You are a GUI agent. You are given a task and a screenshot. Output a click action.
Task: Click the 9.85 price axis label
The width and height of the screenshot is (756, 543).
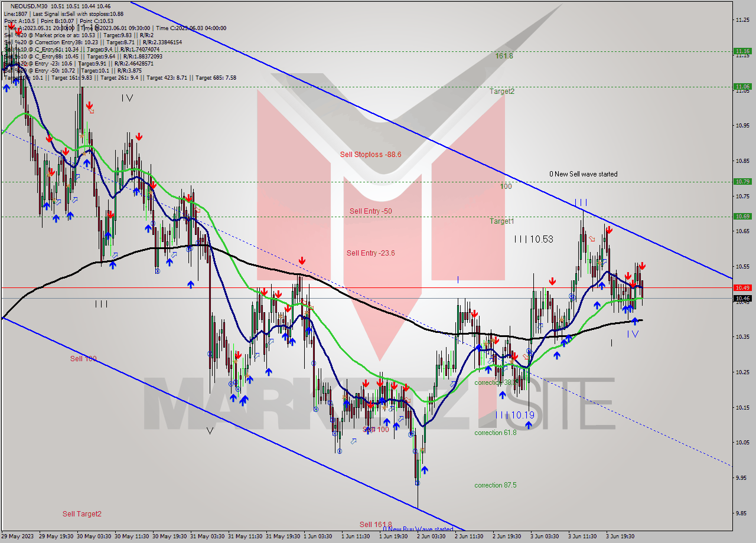[x=742, y=513]
